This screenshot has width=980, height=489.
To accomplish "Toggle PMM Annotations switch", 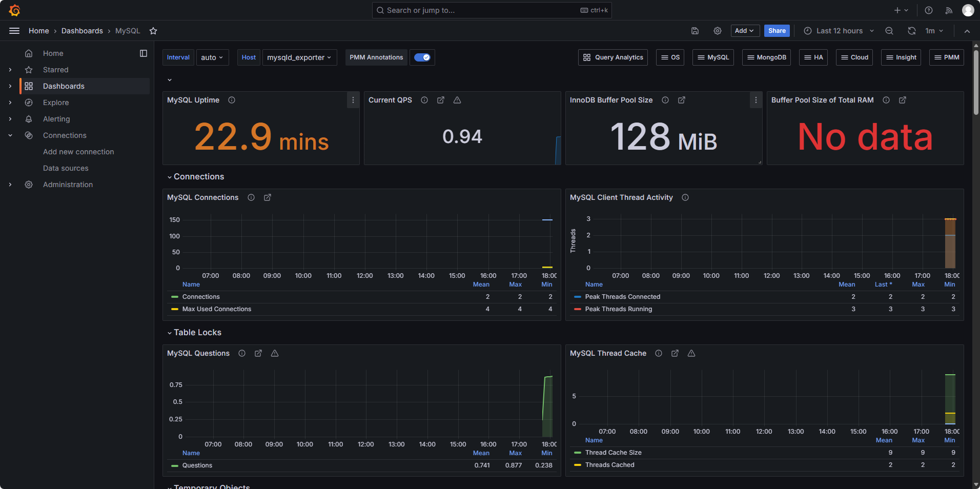I will click(x=422, y=57).
